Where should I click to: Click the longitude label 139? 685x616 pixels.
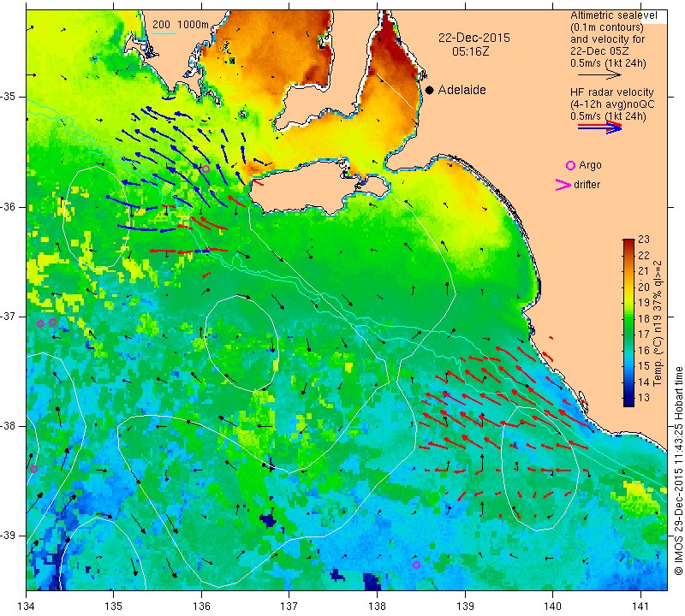[465, 606]
